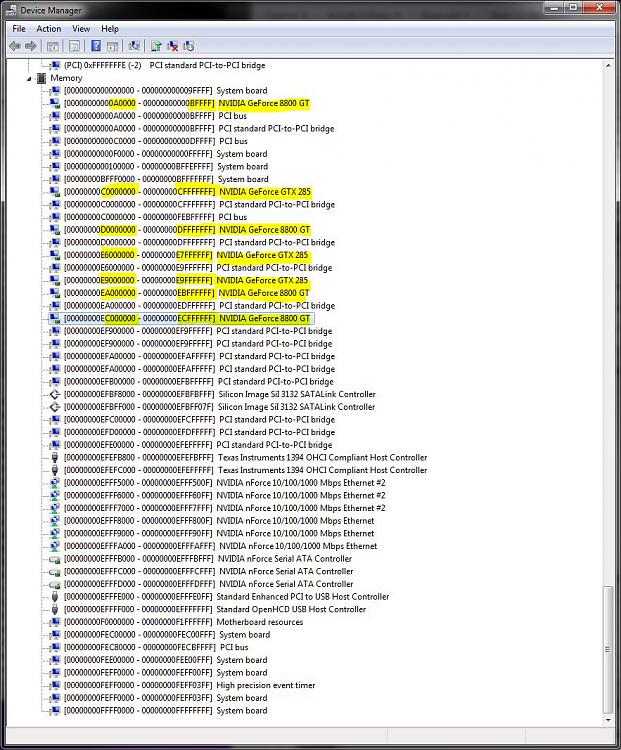Viewport: 621px width, 750px height.
Task: Select nForce Ethernet #2 at 00000000EFFF7000
Action: pyautogui.click(x=224, y=508)
